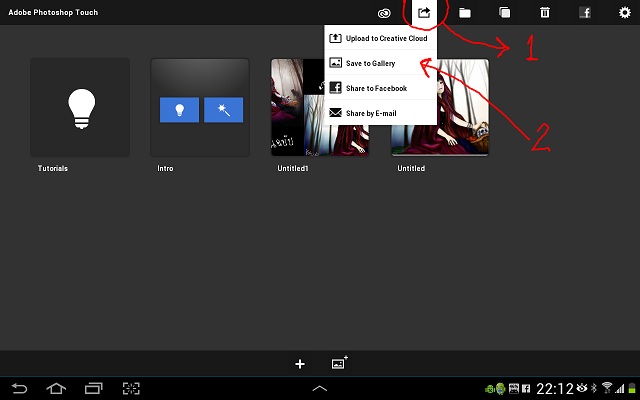Create project from image icon

tap(339, 362)
